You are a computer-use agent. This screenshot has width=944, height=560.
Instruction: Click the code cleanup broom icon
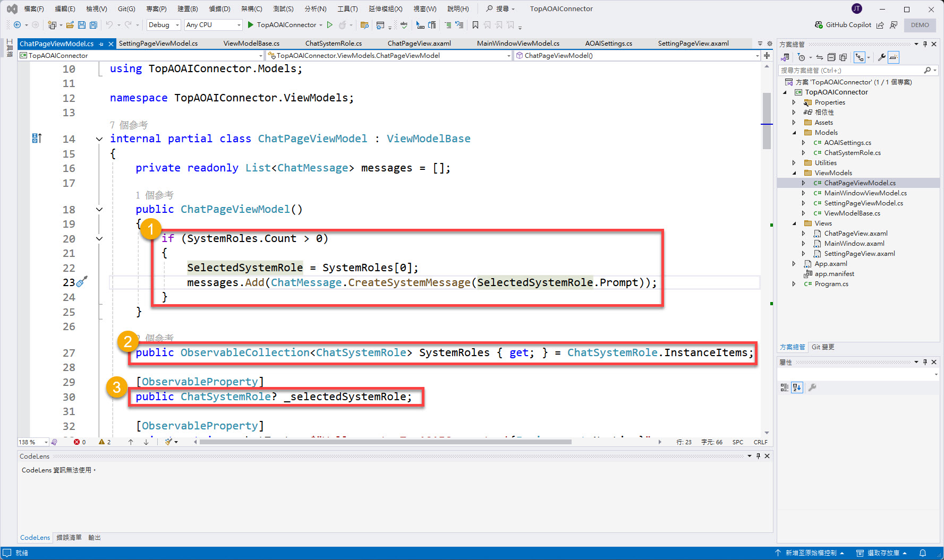click(168, 442)
